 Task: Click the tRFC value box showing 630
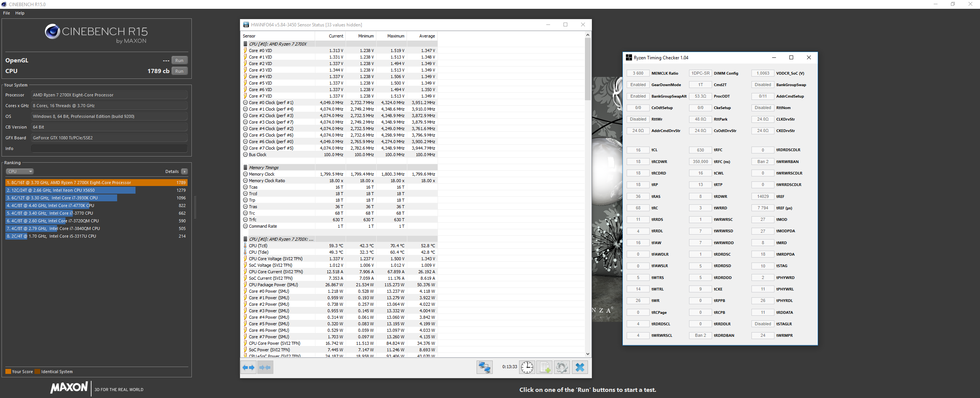tap(701, 150)
